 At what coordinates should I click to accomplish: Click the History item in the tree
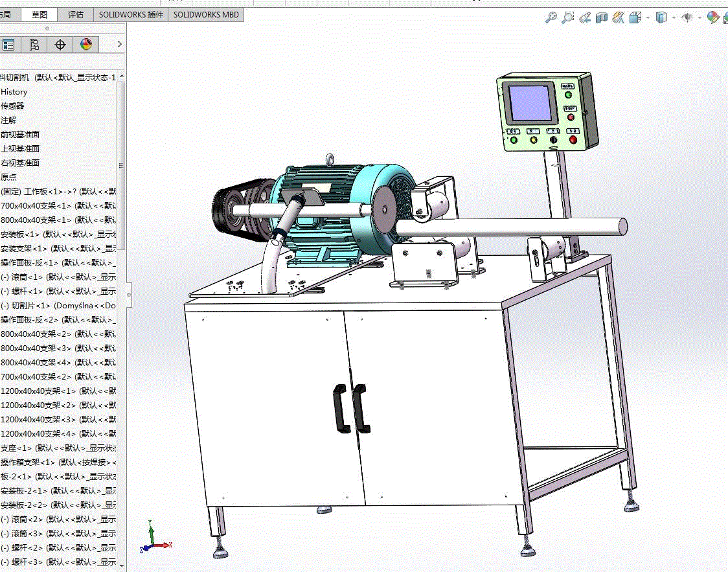coord(14,92)
